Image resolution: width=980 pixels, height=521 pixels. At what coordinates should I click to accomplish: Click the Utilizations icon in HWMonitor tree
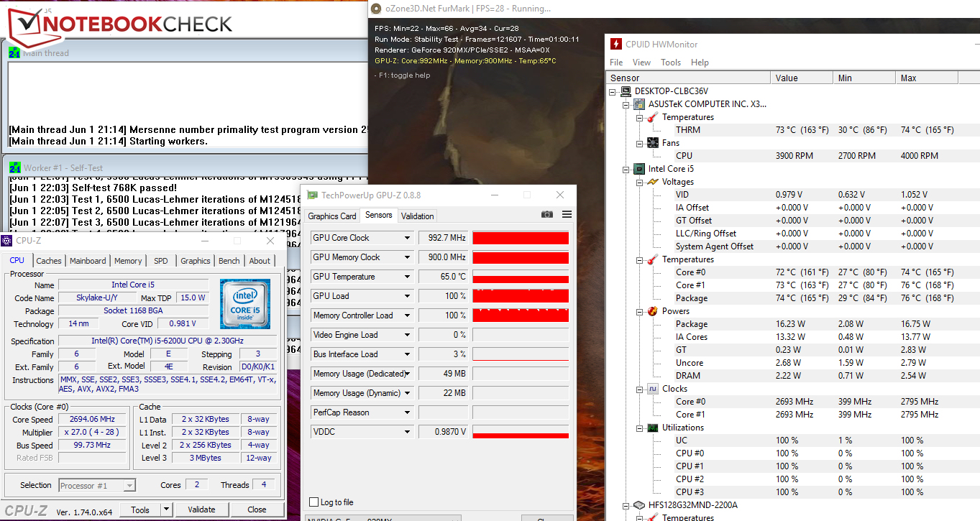tap(653, 428)
